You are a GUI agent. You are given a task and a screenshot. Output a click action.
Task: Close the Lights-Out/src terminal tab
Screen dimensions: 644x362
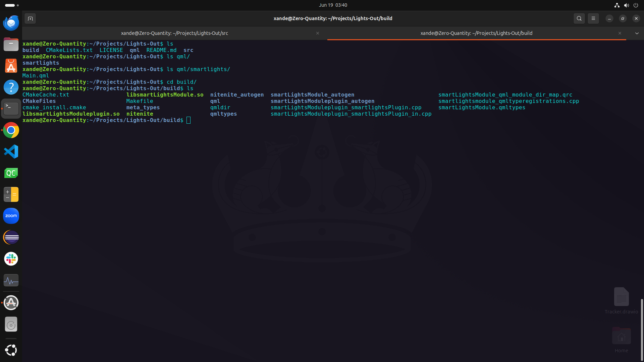coord(318,33)
